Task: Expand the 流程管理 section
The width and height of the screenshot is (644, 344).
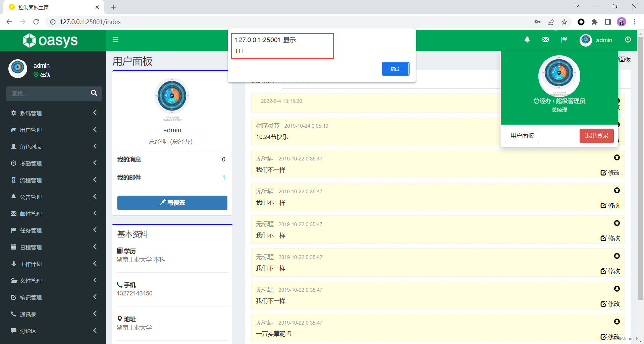Action: coord(95,180)
